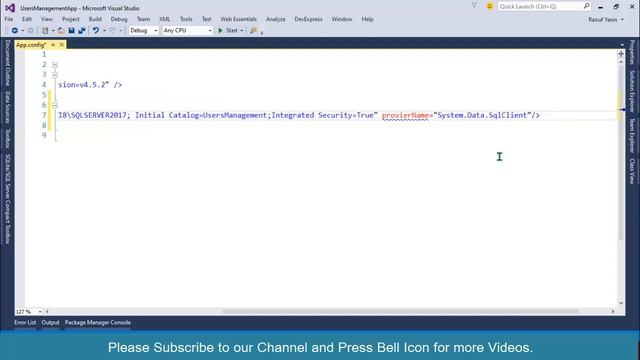Open the Help menu
Image resolution: width=640 pixels, height=360 pixels.
click(x=367, y=19)
